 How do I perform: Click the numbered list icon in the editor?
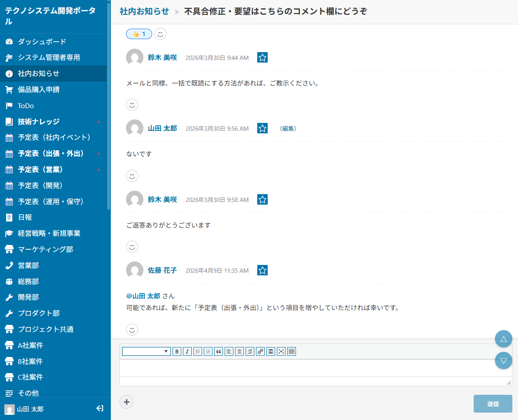click(x=208, y=351)
